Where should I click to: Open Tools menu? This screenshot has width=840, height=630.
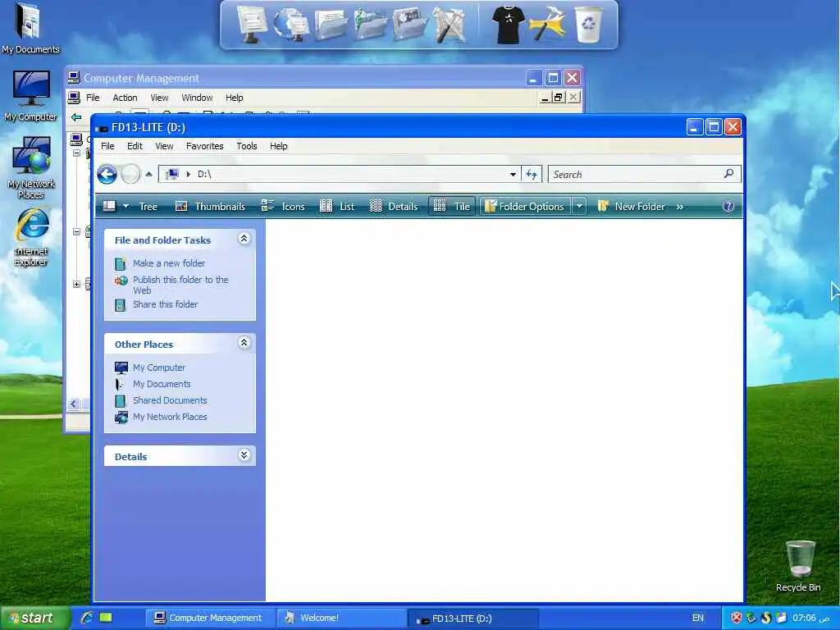click(x=247, y=146)
